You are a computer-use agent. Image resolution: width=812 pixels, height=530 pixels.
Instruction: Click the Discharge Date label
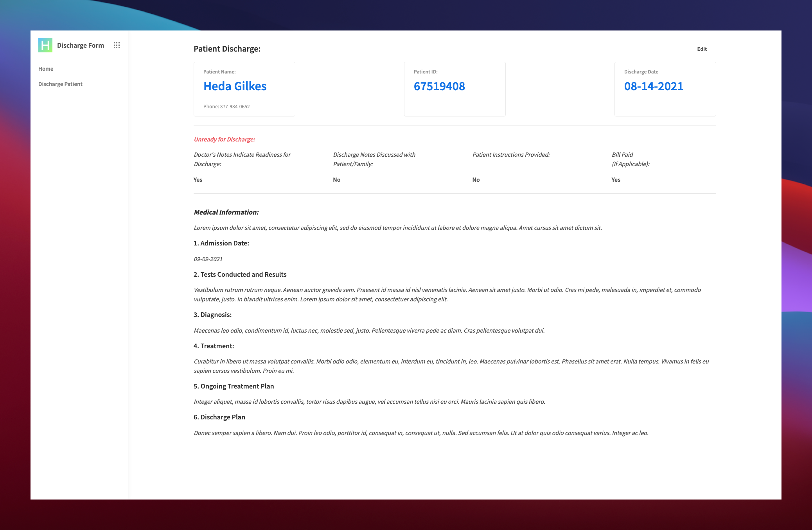coord(641,72)
